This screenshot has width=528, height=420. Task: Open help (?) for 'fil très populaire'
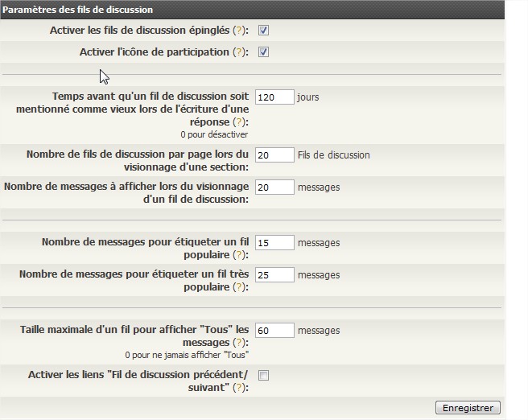[239, 287]
